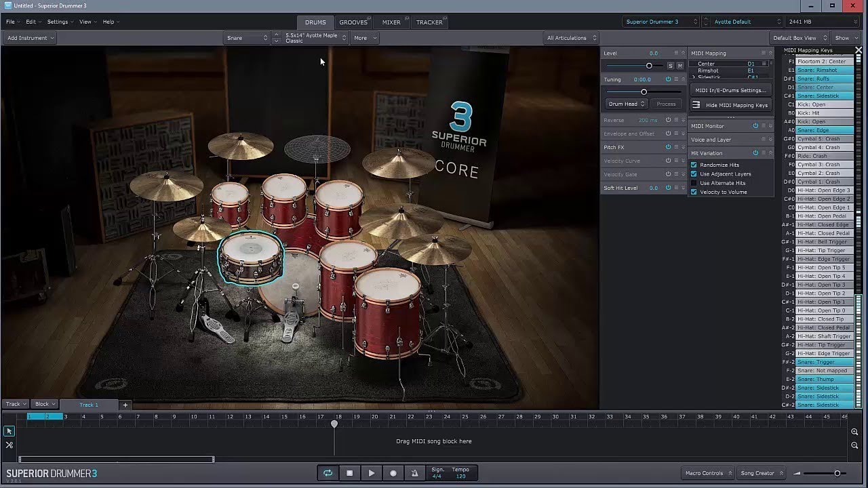Viewport: 868px width, 488px height.
Task: Open the Settings menu
Action: pos(59,22)
